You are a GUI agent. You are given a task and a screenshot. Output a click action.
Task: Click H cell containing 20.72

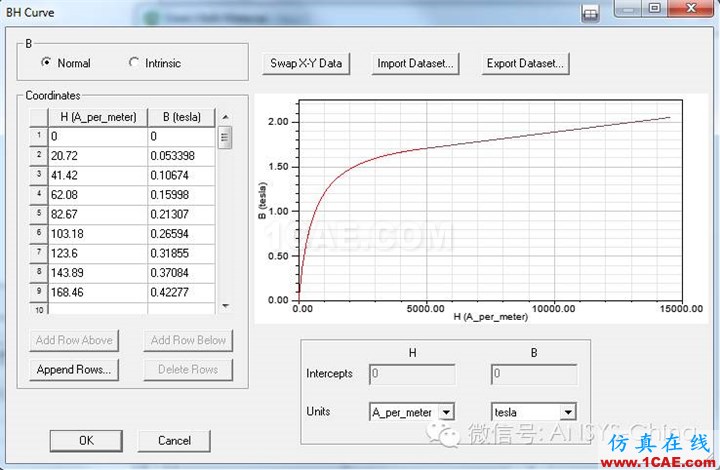point(98,156)
